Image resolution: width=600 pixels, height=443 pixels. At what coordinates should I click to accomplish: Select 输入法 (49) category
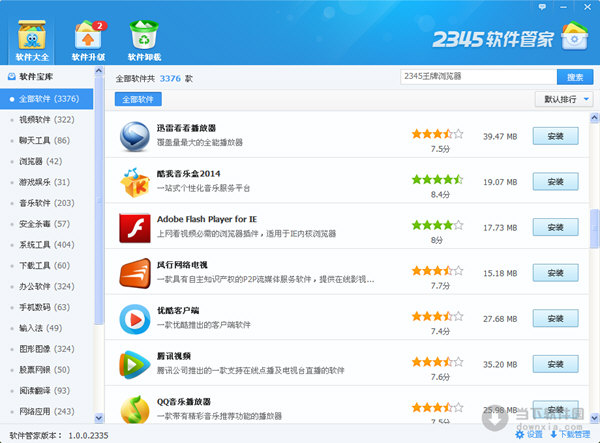coord(46,328)
